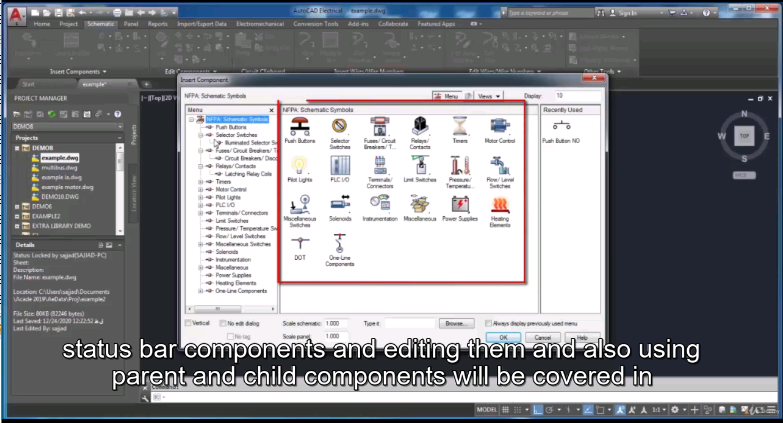Expand the Pilot Lights tree node
783x423 pixels.
(200, 197)
